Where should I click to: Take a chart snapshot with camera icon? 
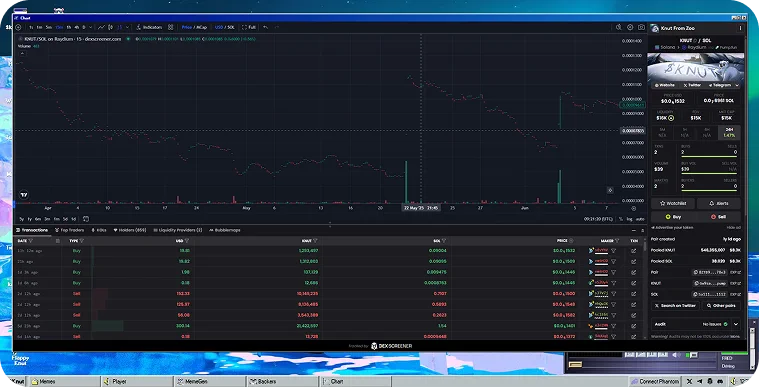tap(641, 28)
